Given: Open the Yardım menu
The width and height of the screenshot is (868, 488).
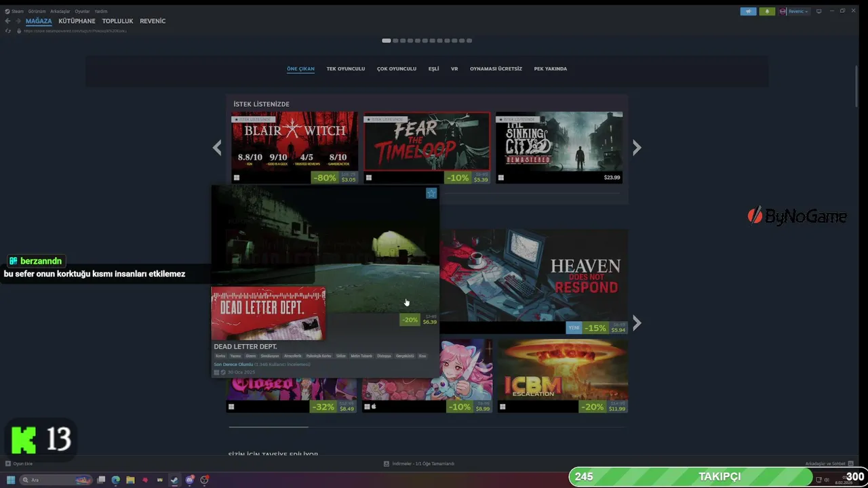Looking at the screenshot, I should point(100,12).
